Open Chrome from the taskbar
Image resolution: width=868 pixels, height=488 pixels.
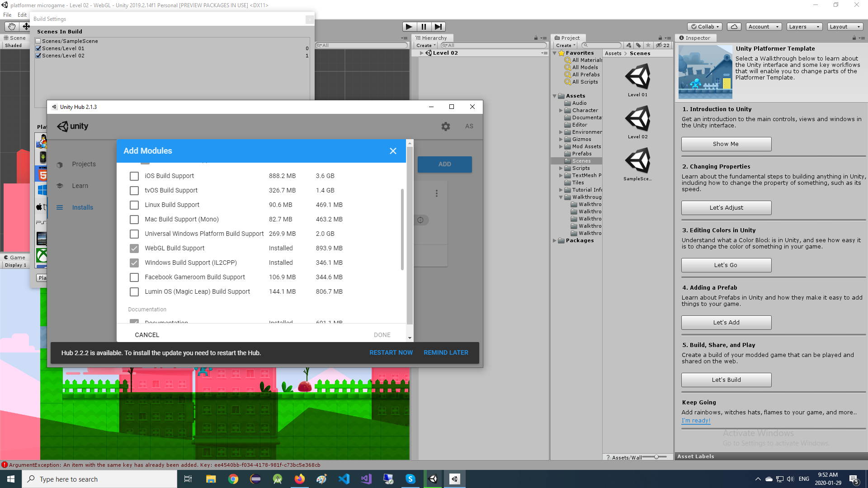tap(233, 479)
